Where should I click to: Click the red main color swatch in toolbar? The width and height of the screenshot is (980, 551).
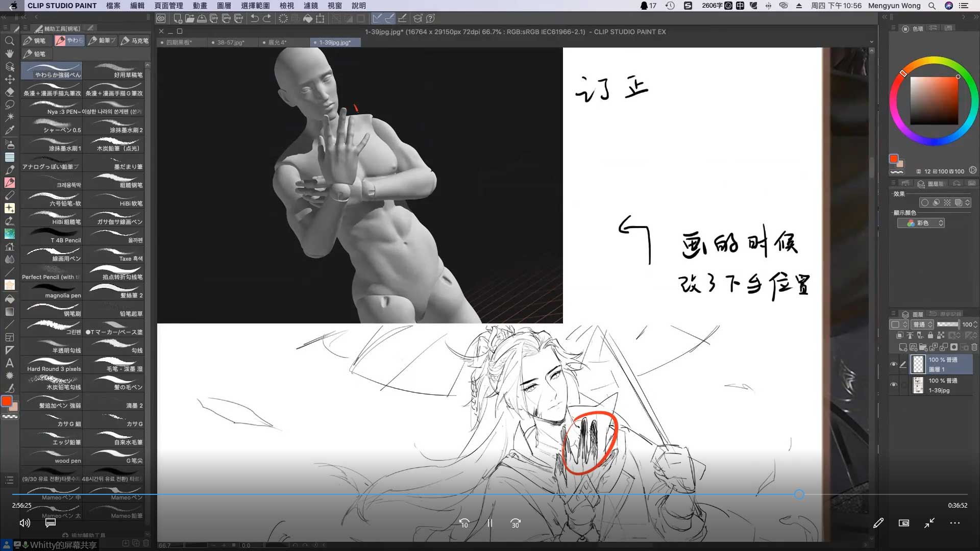6,401
